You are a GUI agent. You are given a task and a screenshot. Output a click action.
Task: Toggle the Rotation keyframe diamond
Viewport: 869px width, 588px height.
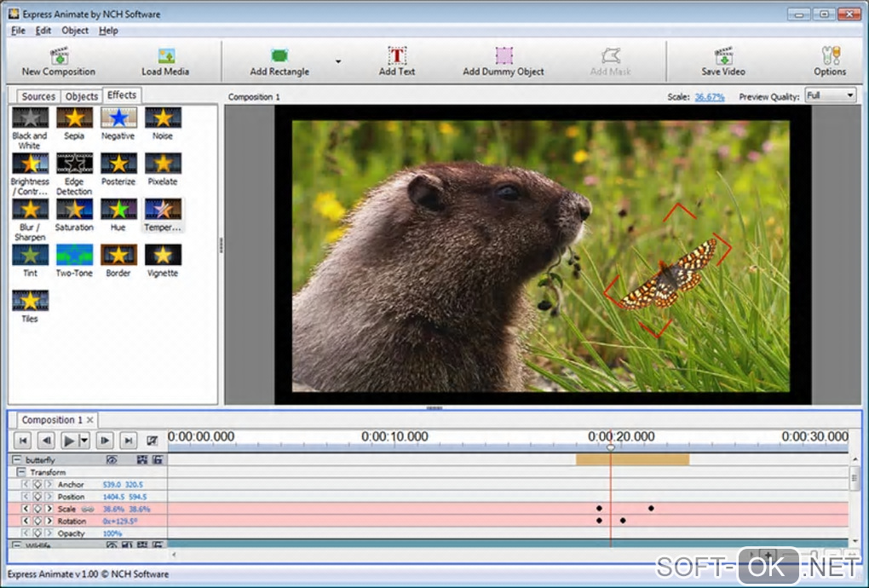coord(37,521)
